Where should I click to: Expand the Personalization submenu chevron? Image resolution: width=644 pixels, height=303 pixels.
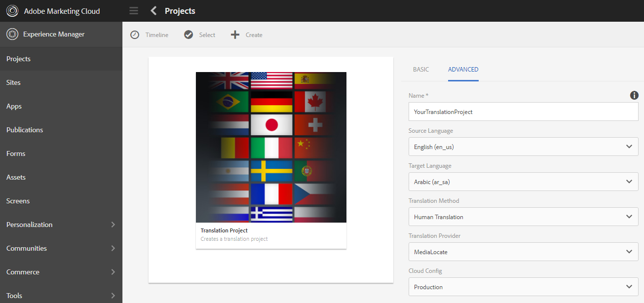[x=113, y=225]
